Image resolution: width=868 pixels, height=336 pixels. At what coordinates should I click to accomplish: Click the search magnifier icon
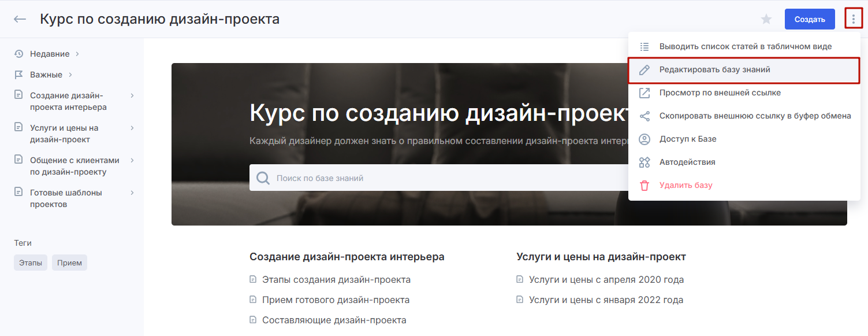pyautogui.click(x=263, y=178)
